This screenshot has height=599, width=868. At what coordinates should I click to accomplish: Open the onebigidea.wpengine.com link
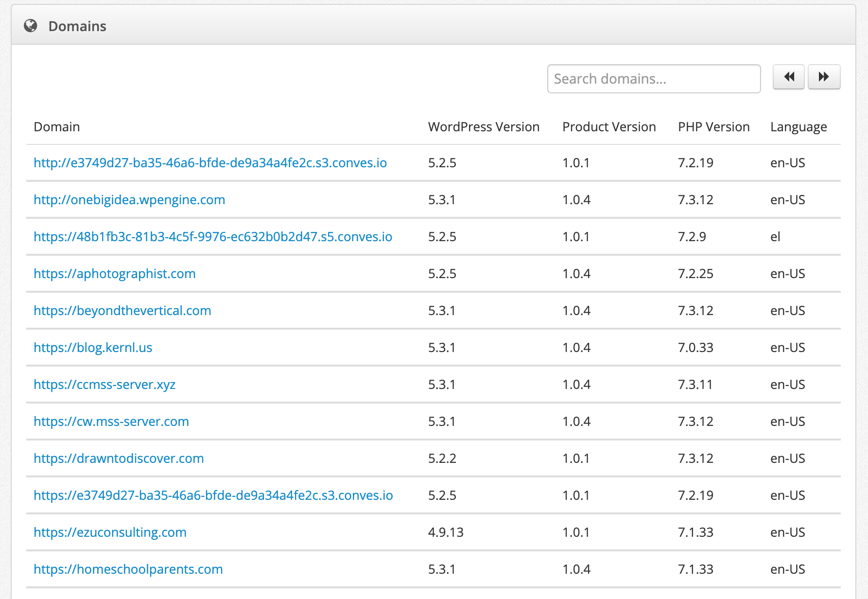[x=129, y=200]
